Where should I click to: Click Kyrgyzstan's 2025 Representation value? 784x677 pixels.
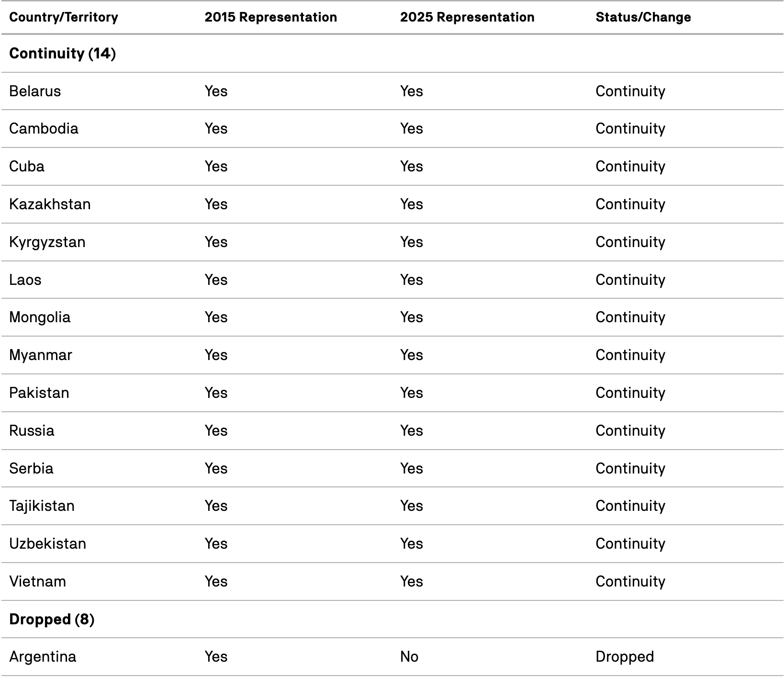tap(411, 242)
